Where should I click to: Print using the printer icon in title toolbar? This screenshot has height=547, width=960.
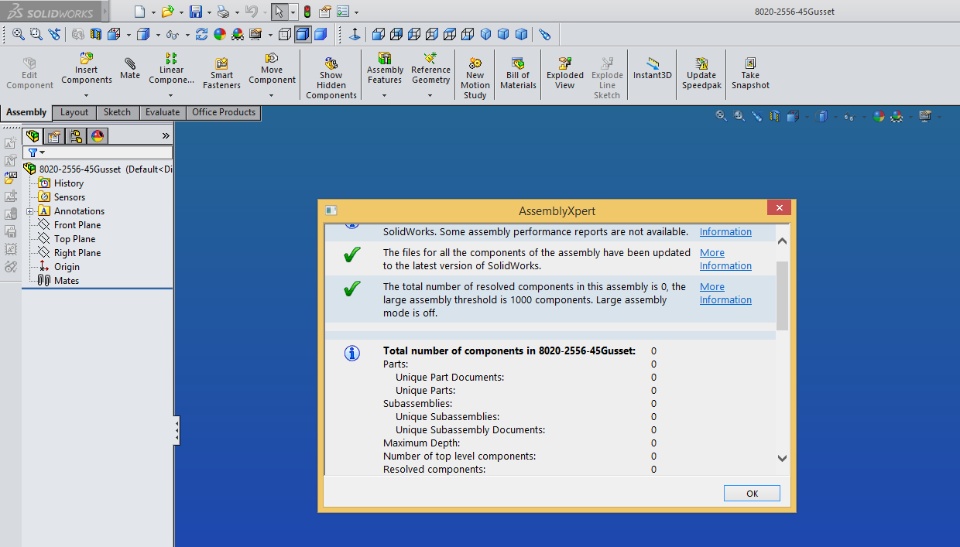(x=223, y=12)
